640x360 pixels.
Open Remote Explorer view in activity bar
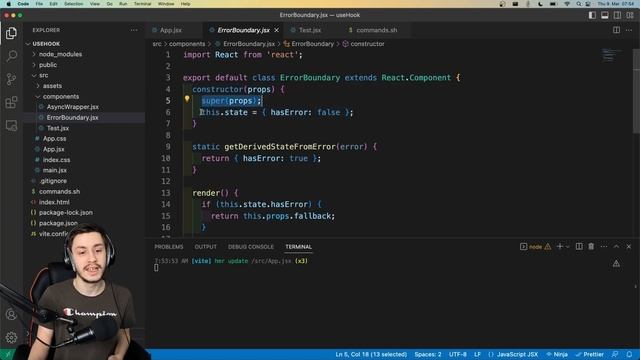(x=11, y=125)
